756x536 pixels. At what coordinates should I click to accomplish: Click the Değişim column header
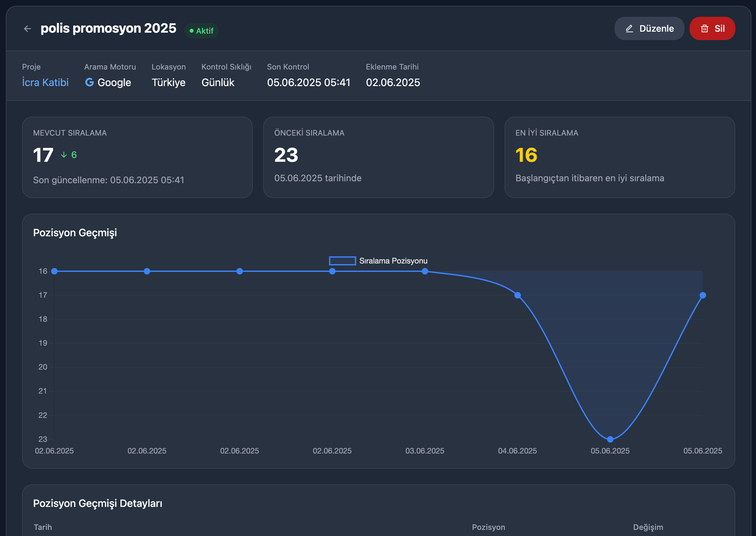coord(648,527)
